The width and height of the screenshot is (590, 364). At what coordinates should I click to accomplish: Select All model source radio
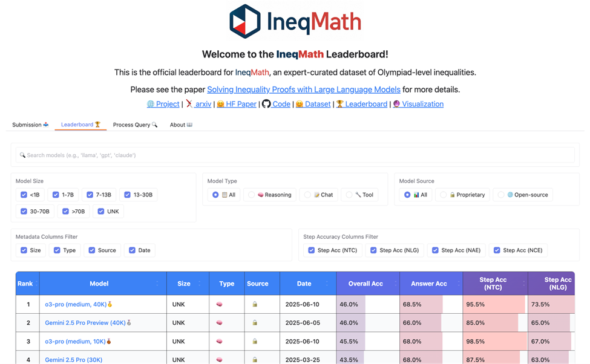coord(407,195)
